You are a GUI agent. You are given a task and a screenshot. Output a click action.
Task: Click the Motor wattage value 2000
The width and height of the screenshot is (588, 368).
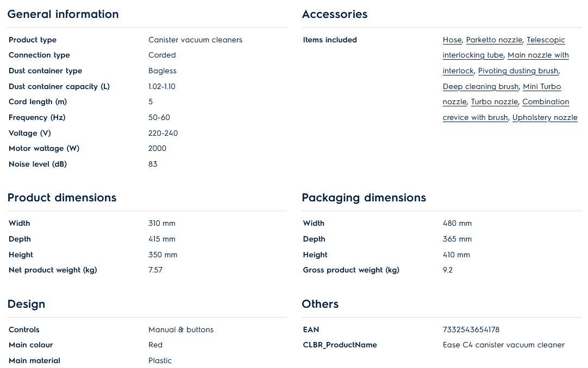pyautogui.click(x=158, y=149)
